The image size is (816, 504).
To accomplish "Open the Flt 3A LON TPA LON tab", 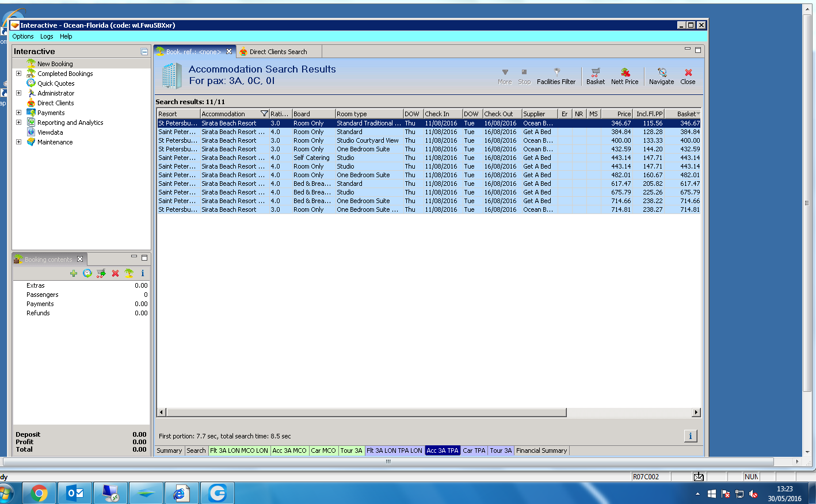I will 394,450.
